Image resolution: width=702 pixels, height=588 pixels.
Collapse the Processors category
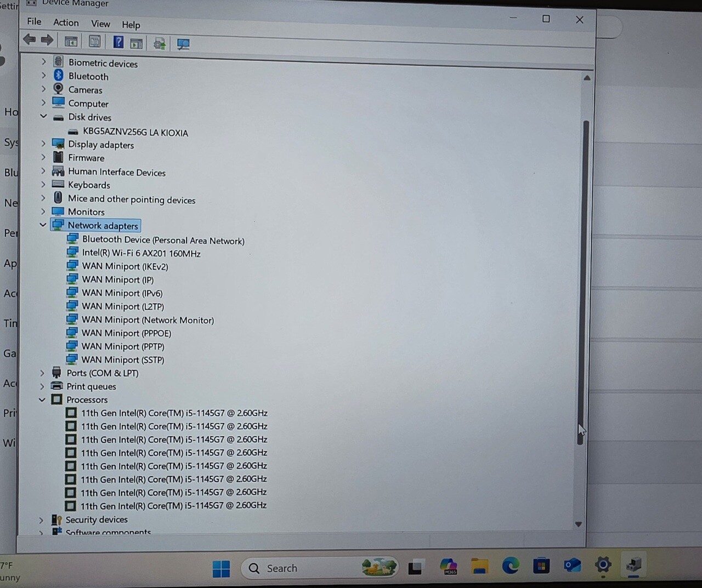coord(42,399)
